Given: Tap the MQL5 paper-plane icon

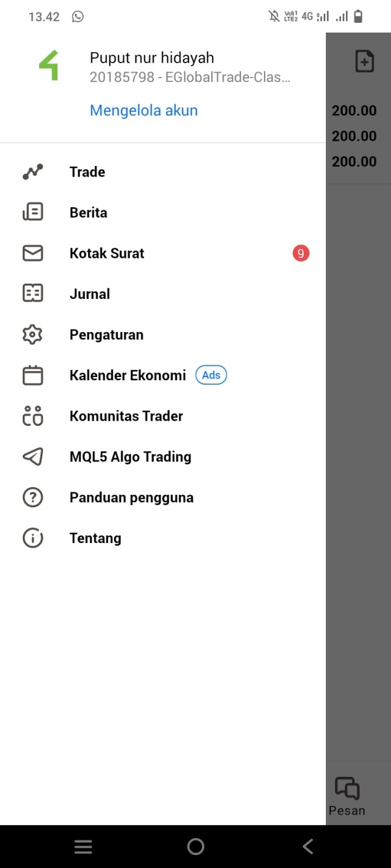Looking at the screenshot, I should point(33,456).
